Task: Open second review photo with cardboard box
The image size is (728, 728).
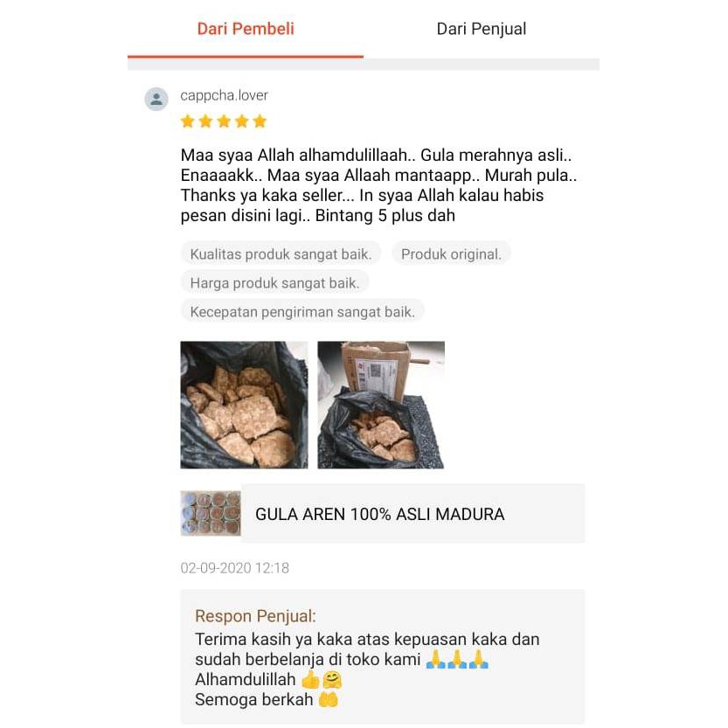Action: click(381, 405)
